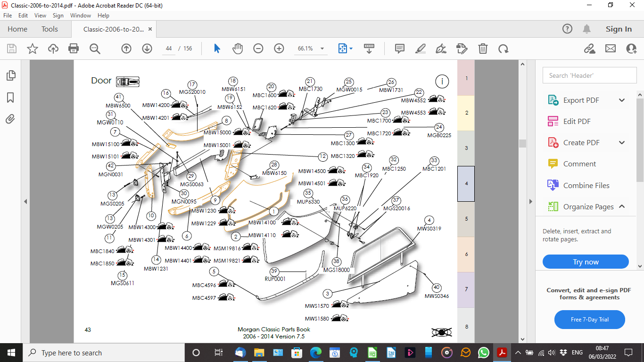Open the Fill and Sign pen tool
This screenshot has width=644, height=362.
(x=441, y=49)
